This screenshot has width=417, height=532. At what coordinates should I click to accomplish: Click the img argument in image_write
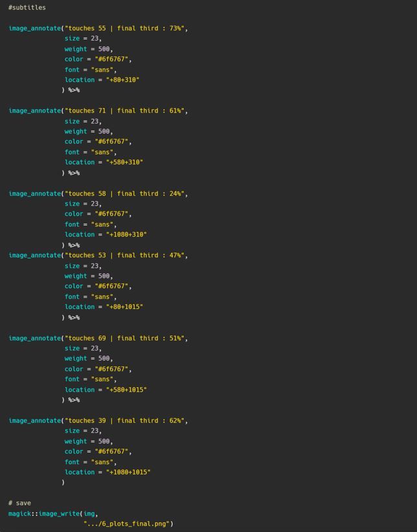pos(89,514)
